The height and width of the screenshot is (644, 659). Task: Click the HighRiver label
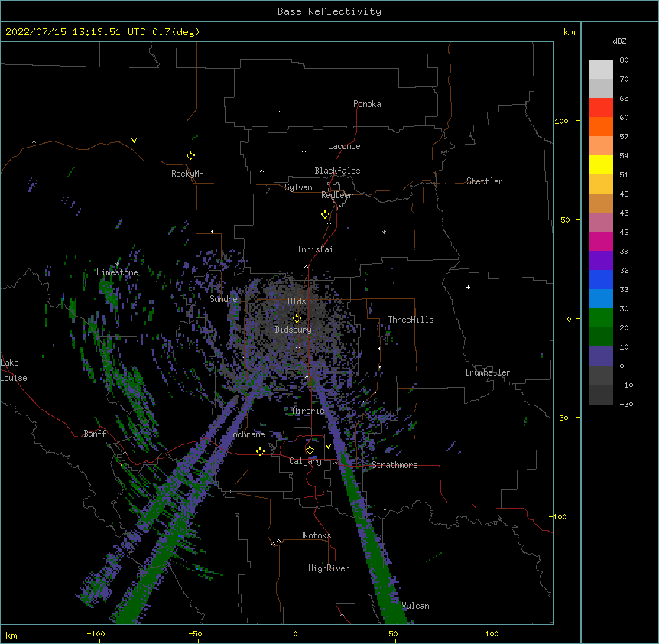click(329, 568)
